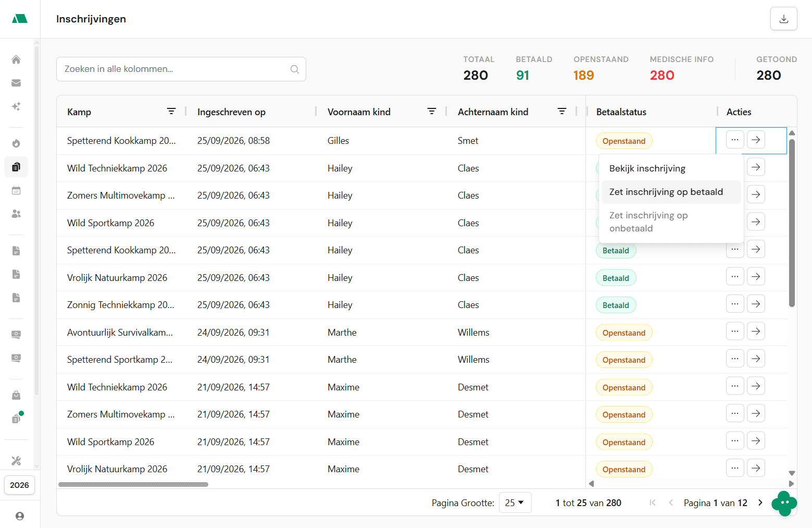Click the Betaald total 91
This screenshot has height=528, width=812.
coord(522,76)
